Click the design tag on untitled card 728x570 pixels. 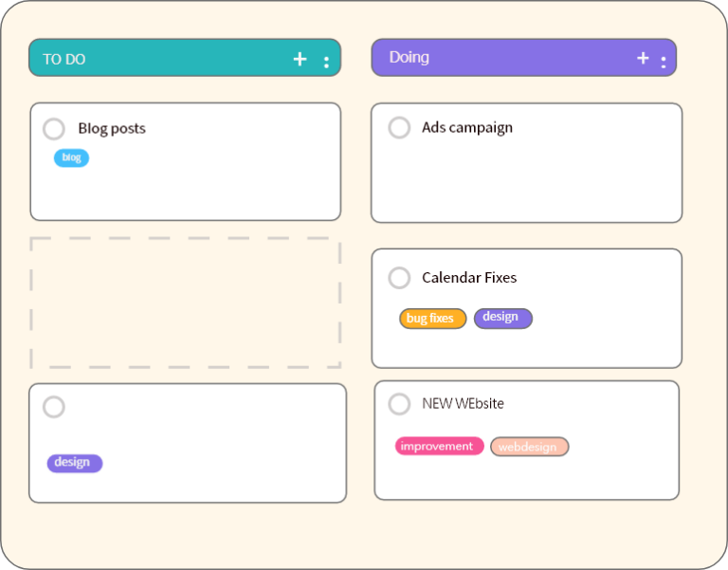coord(74,463)
